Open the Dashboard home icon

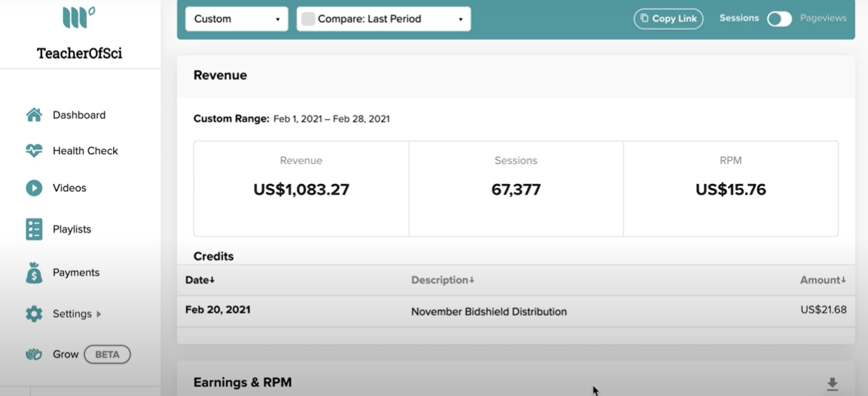pyautogui.click(x=34, y=115)
